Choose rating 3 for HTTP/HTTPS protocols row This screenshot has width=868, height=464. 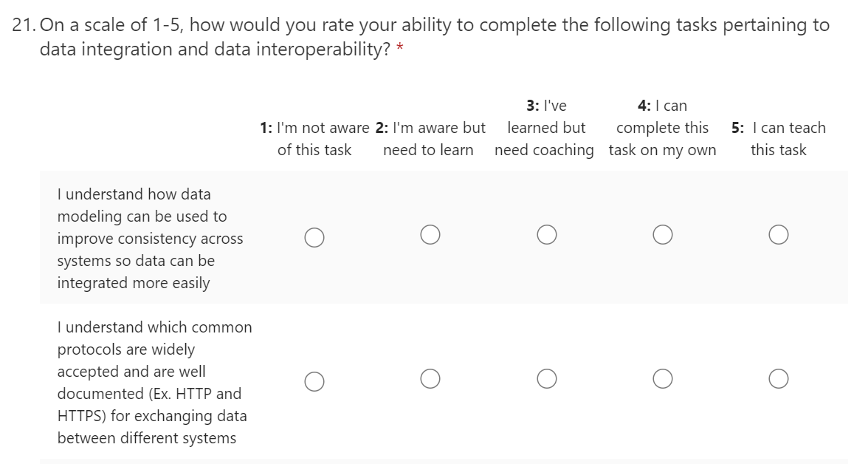(x=547, y=378)
